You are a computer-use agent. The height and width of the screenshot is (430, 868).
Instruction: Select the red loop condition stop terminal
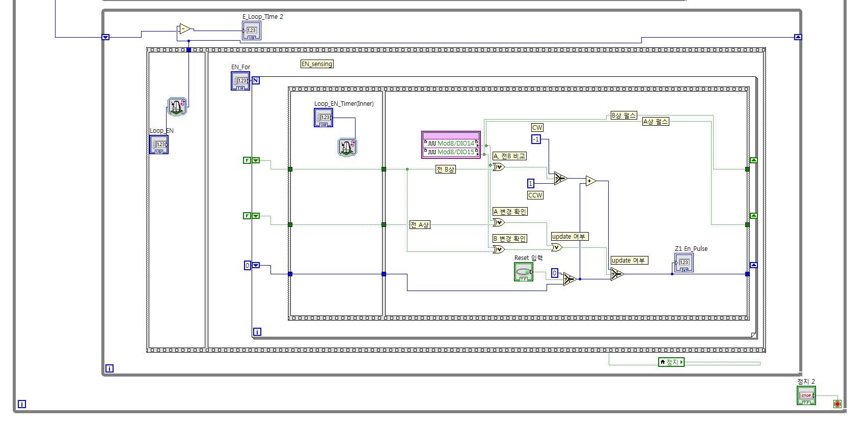click(837, 404)
